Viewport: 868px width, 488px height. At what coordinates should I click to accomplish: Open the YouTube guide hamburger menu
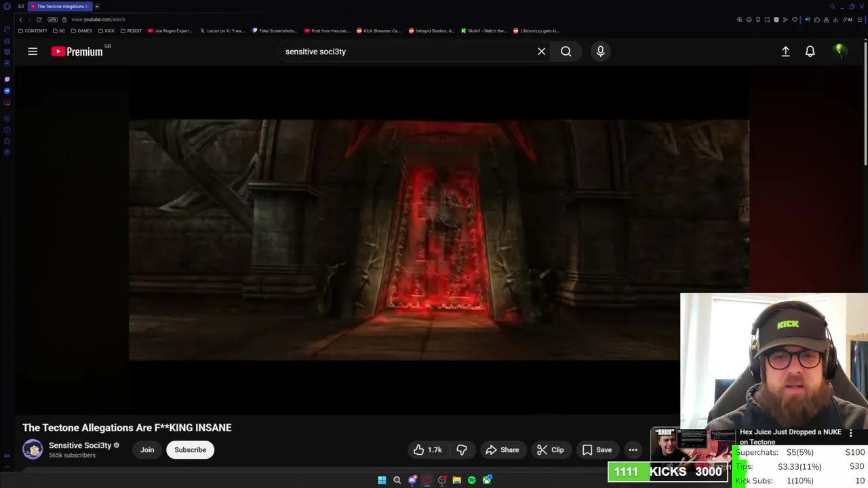33,52
